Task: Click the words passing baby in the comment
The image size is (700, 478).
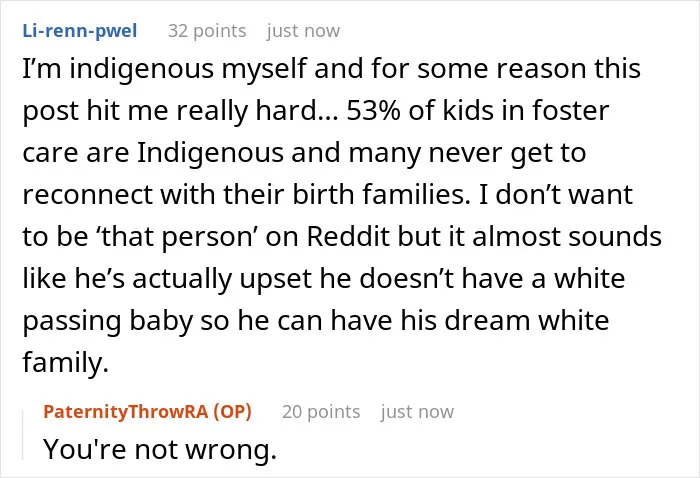Action: click(x=108, y=321)
